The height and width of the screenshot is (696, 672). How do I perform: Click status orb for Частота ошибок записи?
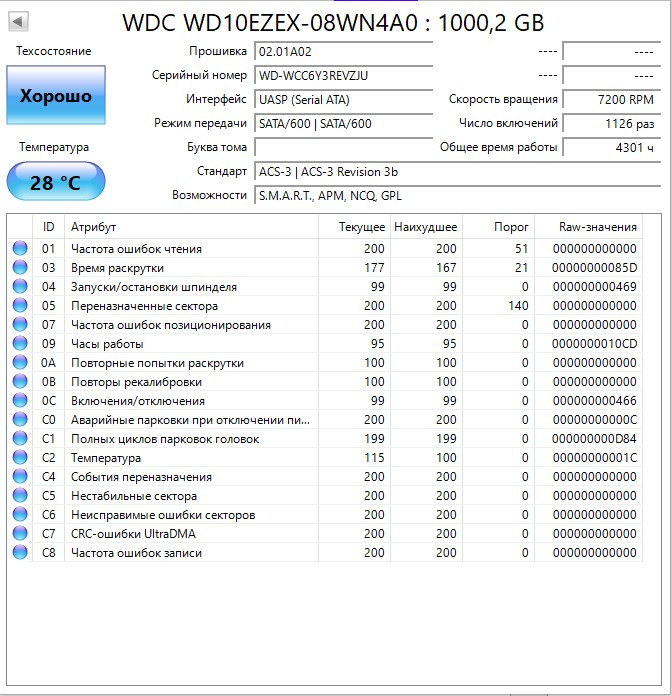tap(20, 553)
